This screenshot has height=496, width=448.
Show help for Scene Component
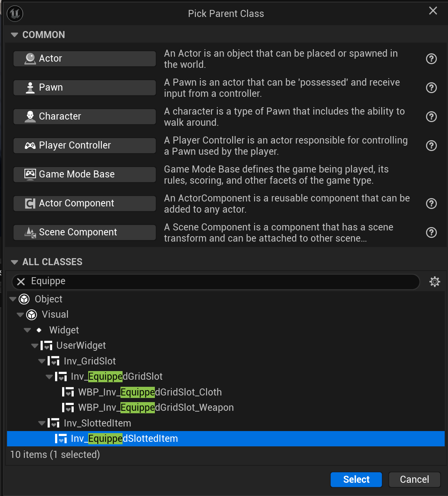(431, 232)
